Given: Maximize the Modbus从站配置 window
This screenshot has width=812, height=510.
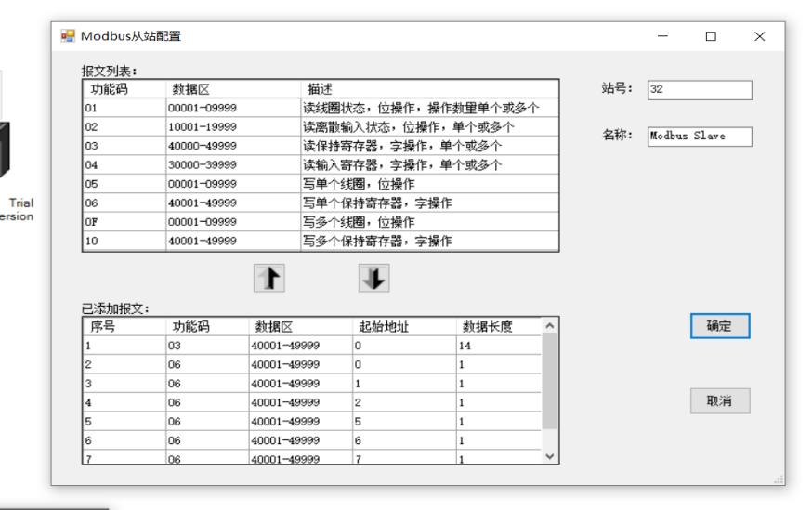Looking at the screenshot, I should pyautogui.click(x=711, y=36).
